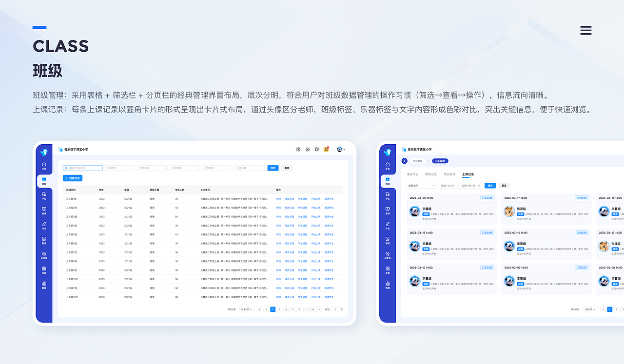Screen dimensions: 624x364
Task: Click the bird logo in left mockup sidebar
Action: (44, 152)
